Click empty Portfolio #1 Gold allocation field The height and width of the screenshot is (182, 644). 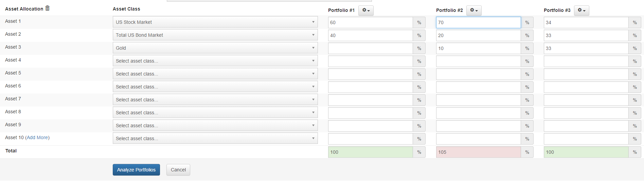coord(371,48)
